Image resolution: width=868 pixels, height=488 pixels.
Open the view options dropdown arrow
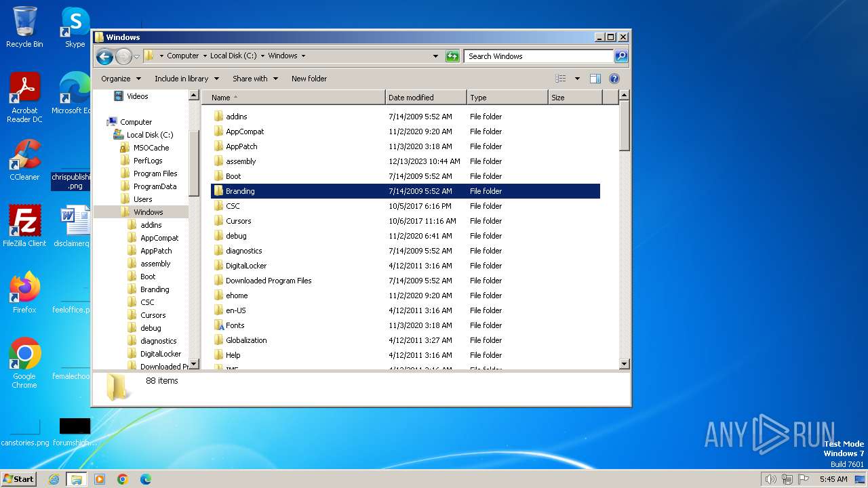tap(577, 79)
